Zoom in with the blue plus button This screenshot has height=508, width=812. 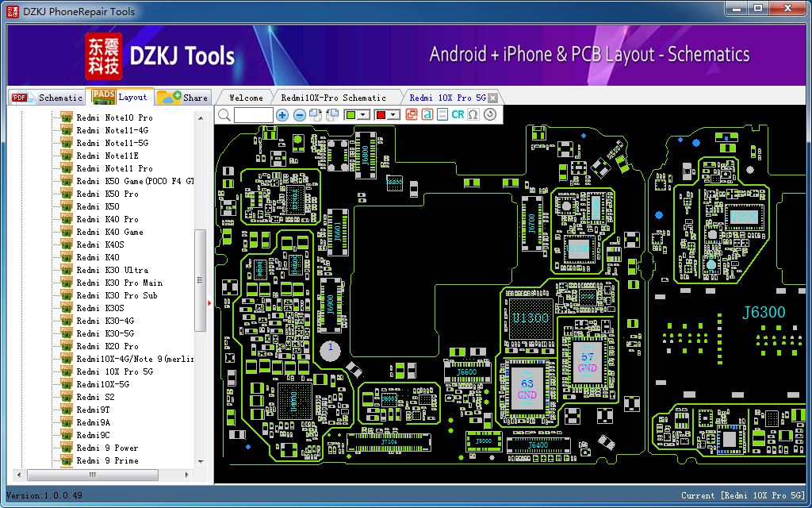pos(282,115)
